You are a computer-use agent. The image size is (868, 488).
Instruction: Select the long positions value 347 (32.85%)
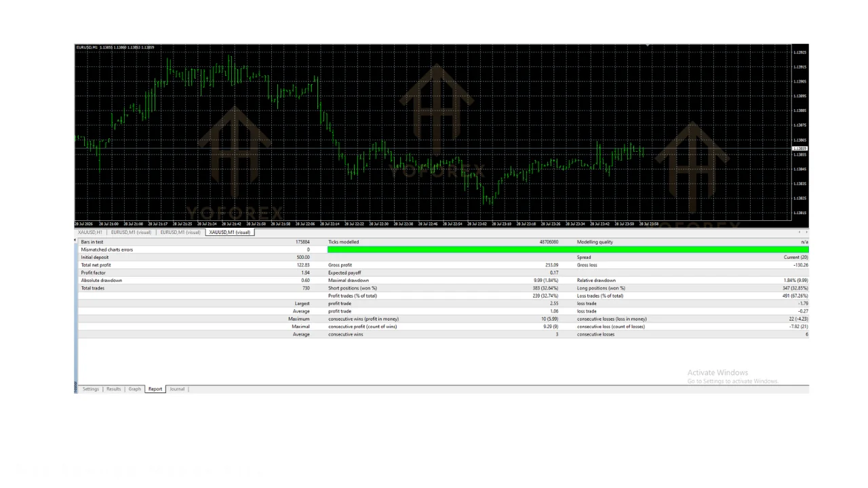pyautogui.click(x=795, y=288)
